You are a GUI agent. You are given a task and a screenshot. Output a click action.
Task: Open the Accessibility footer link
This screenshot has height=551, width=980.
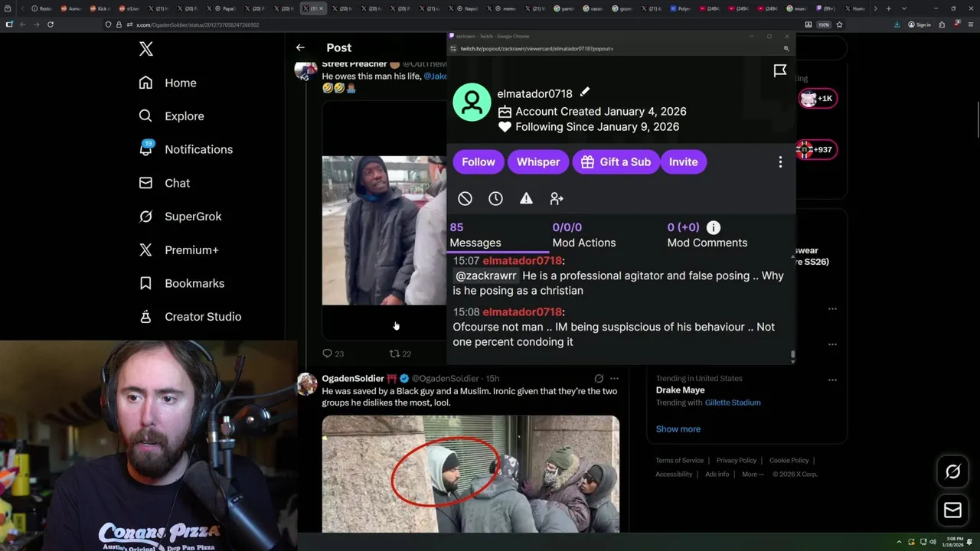tap(674, 474)
